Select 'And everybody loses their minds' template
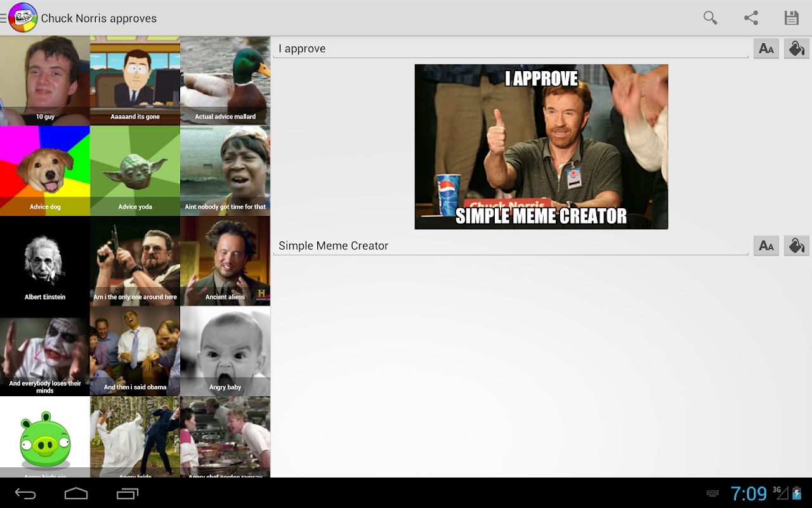Viewport: 812px width, 508px height. (45, 351)
